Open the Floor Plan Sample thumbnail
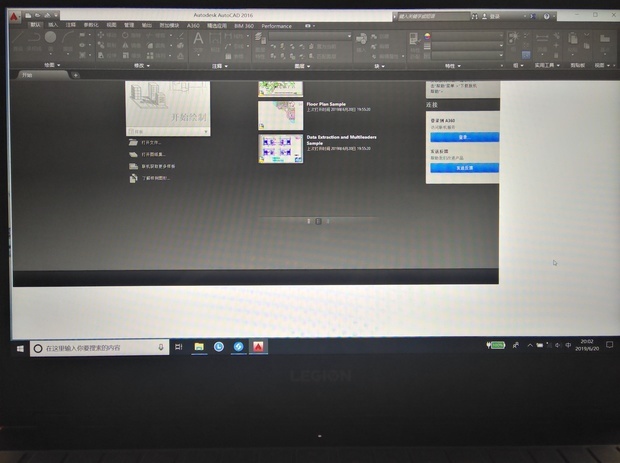 click(280, 114)
